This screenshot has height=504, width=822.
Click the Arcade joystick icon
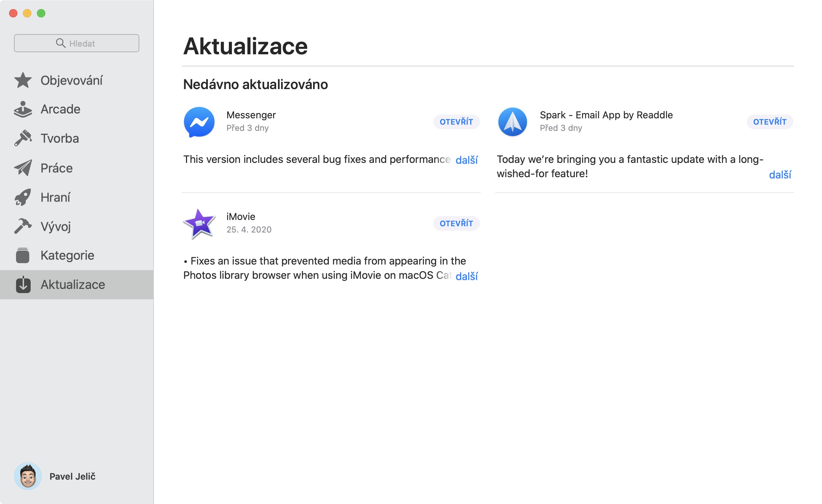(23, 109)
